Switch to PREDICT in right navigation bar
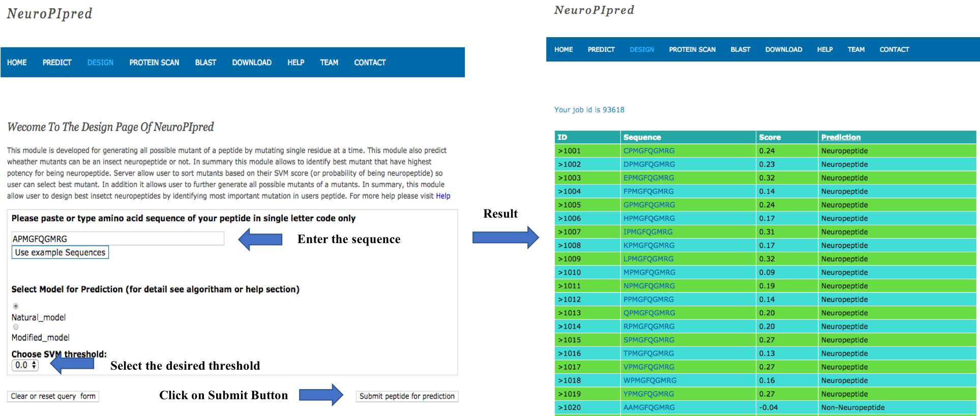The image size is (980, 416). [x=601, y=49]
